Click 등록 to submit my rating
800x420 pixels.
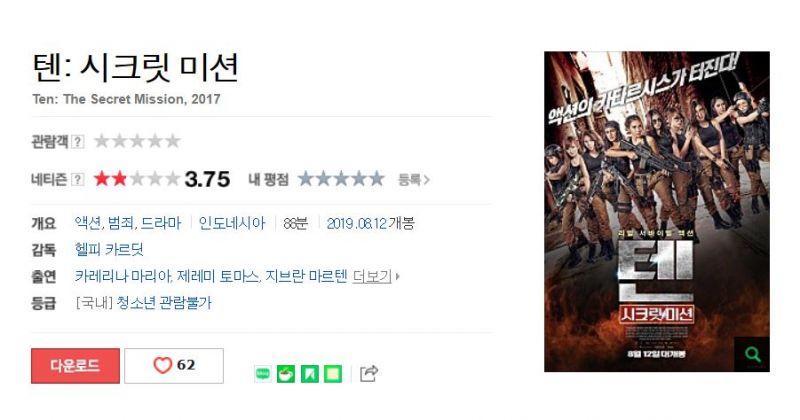(414, 180)
